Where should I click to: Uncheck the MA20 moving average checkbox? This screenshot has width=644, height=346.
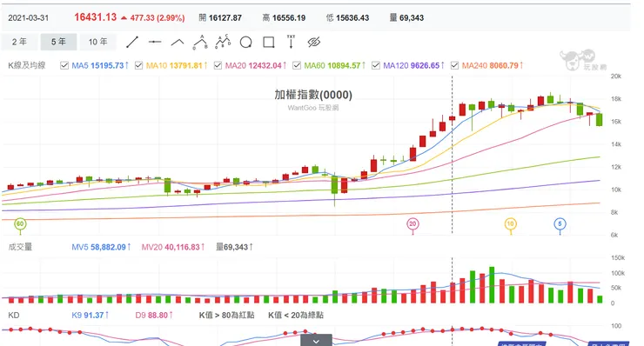pos(218,65)
